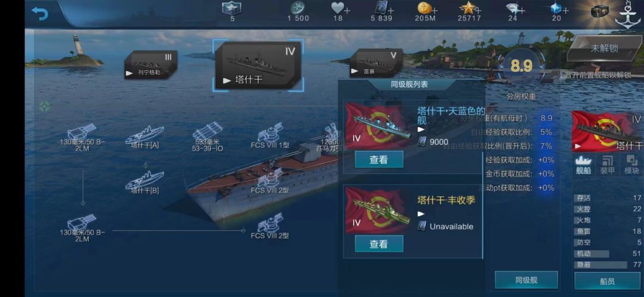Select the 塔什干[B] hull upgrade icon
The image size is (644, 297).
[x=144, y=179]
